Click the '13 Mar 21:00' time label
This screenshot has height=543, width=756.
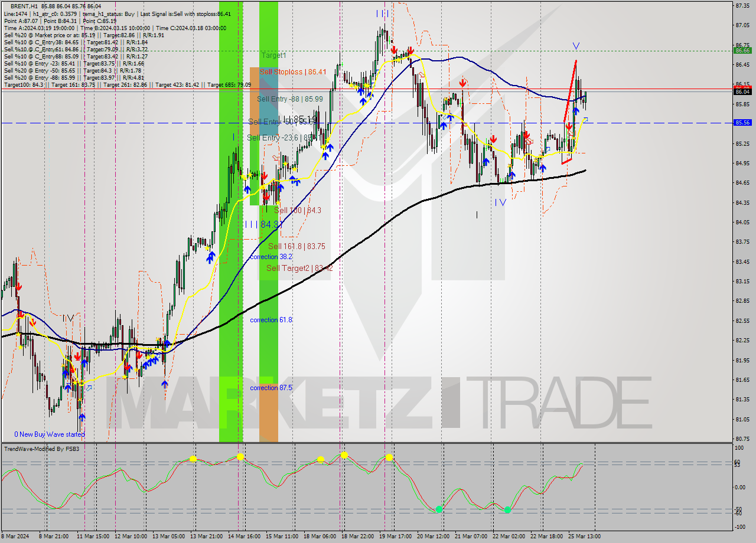[206, 536]
